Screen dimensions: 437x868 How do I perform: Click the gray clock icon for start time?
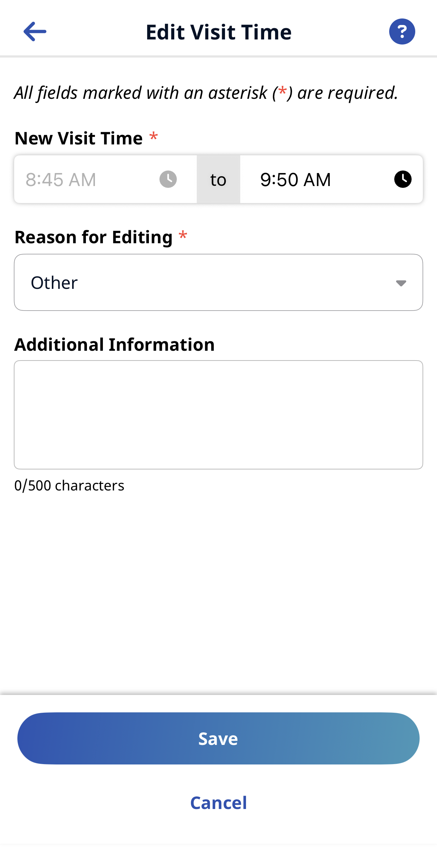(x=168, y=179)
